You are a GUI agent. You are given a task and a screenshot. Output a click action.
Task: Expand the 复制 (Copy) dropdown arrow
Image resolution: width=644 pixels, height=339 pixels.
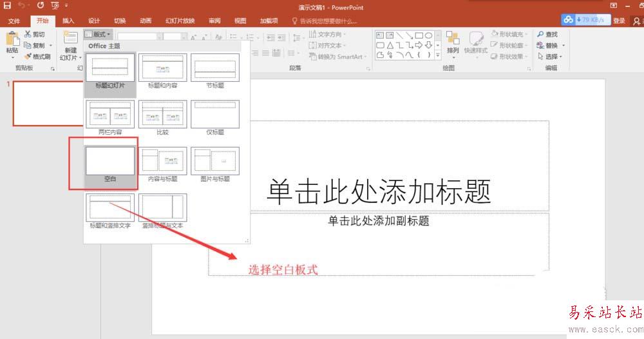pos(51,46)
